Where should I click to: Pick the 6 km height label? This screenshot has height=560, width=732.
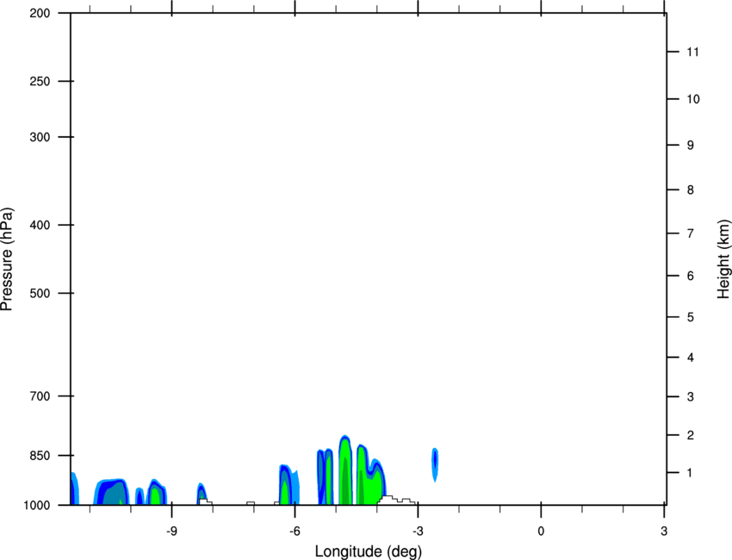[x=691, y=276]
